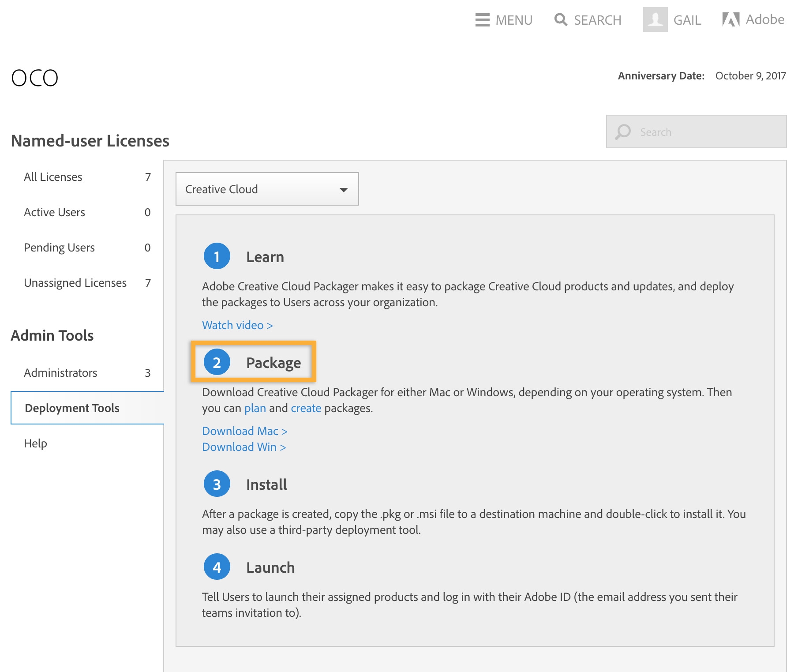
Task: Open the Help section
Action: [36, 443]
